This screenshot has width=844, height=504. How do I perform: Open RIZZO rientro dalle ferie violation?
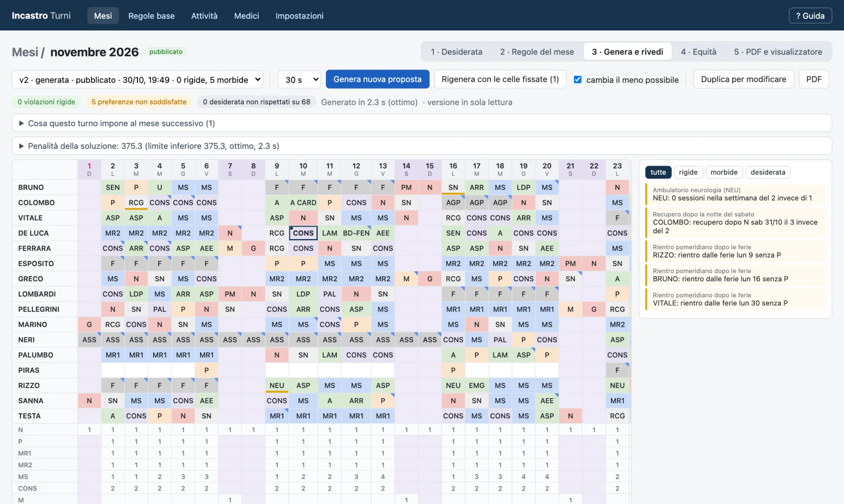(x=736, y=251)
